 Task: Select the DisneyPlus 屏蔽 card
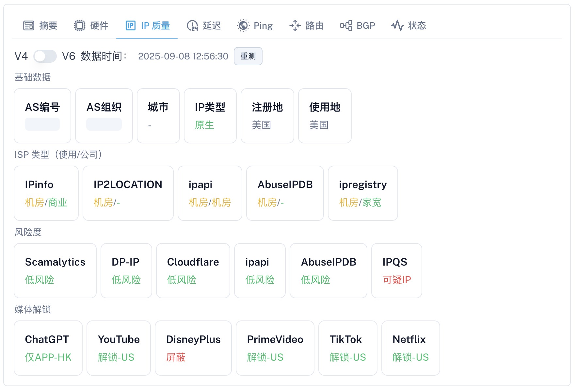pos(193,348)
